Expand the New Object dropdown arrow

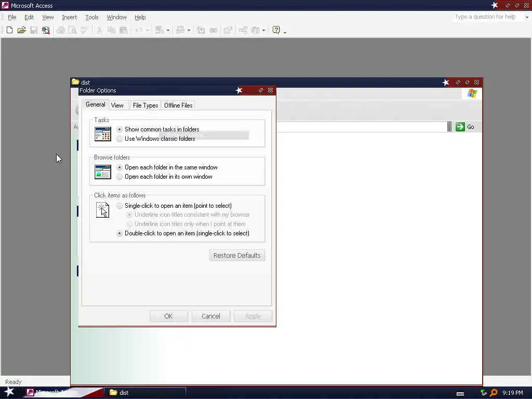pos(263,30)
